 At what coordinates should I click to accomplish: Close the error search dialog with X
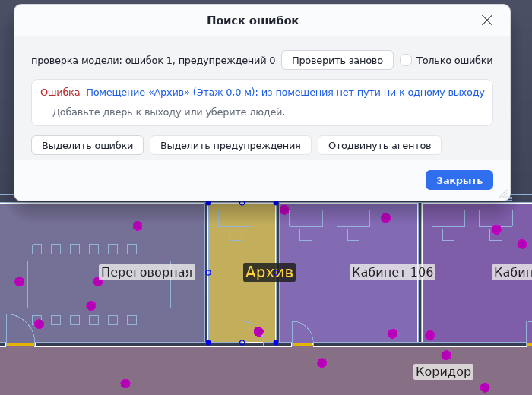point(487,21)
